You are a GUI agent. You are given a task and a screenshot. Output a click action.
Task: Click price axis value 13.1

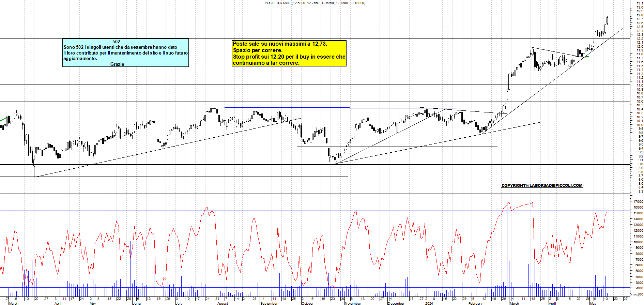640,3
